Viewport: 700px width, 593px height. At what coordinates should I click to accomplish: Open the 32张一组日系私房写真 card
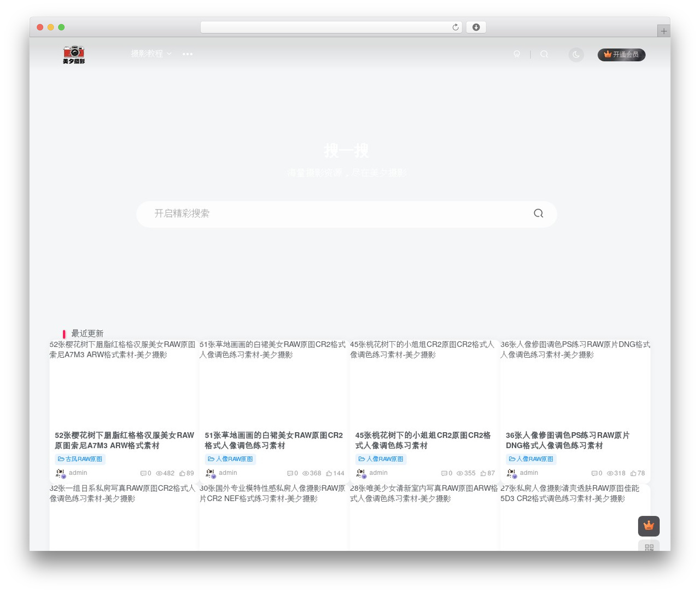click(x=124, y=517)
